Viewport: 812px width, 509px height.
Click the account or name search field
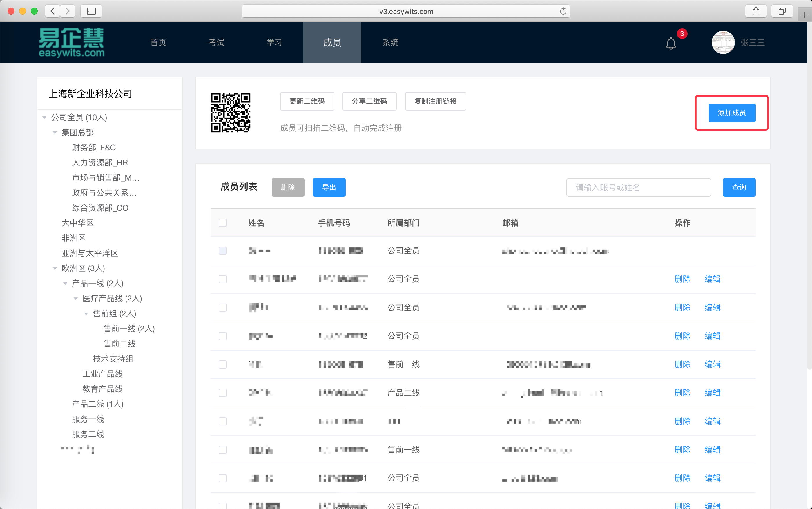pyautogui.click(x=638, y=187)
